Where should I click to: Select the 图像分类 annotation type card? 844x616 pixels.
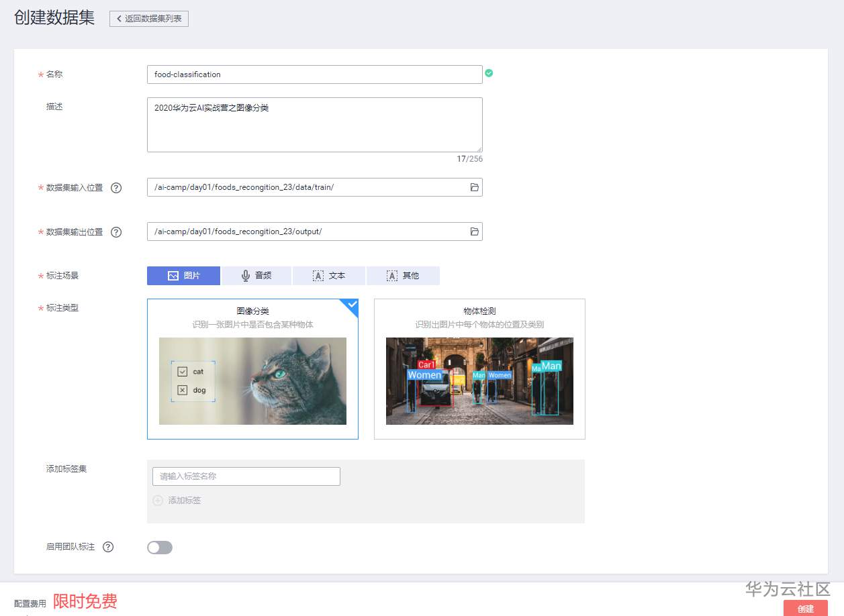click(252, 368)
